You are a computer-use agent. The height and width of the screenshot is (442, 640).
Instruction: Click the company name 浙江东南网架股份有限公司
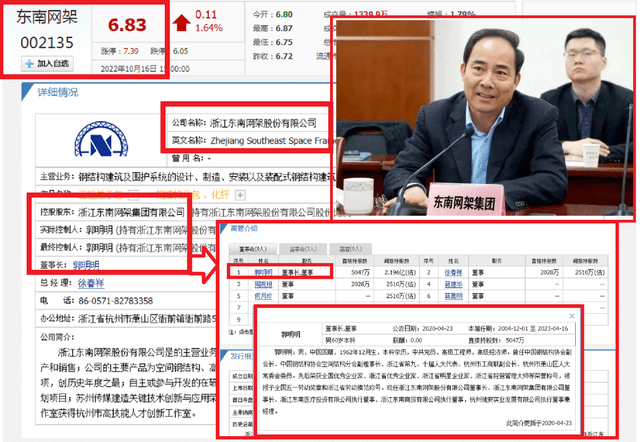tap(263, 123)
